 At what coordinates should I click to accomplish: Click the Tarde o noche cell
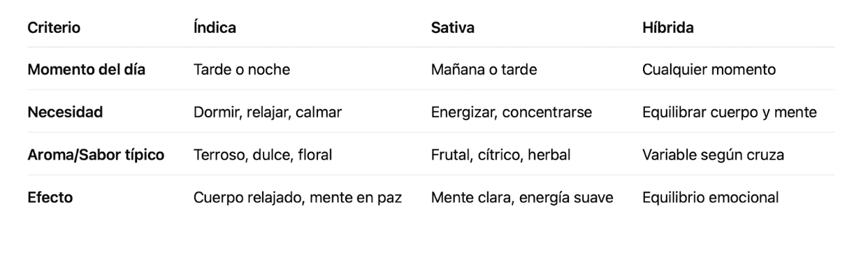pyautogui.click(x=242, y=70)
